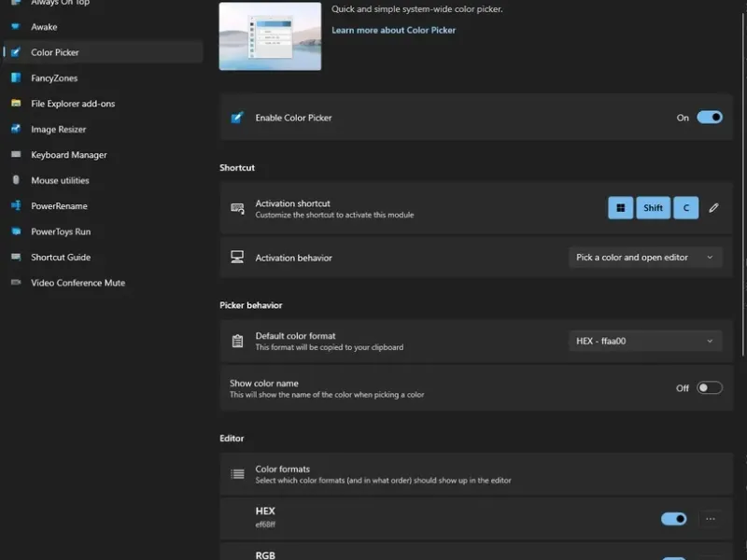The image size is (747, 560).
Task: Click the keyboard icon beside Activation shortcut
Action: (237, 208)
